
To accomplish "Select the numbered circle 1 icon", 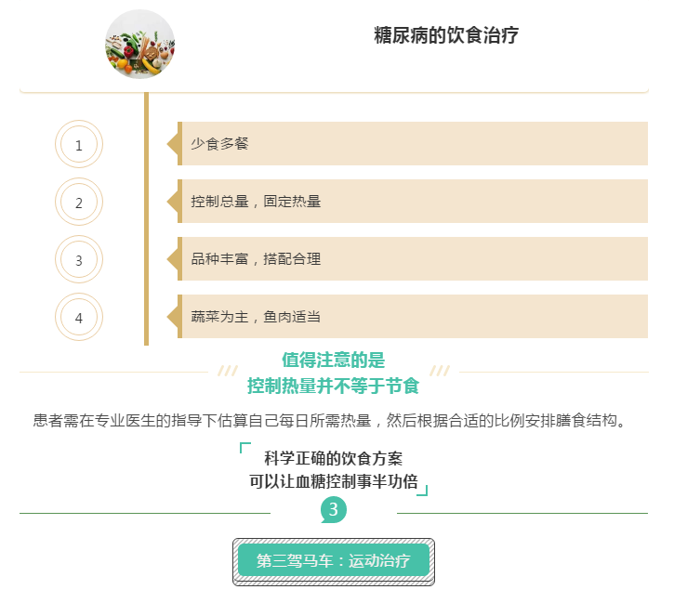I will coord(79,144).
